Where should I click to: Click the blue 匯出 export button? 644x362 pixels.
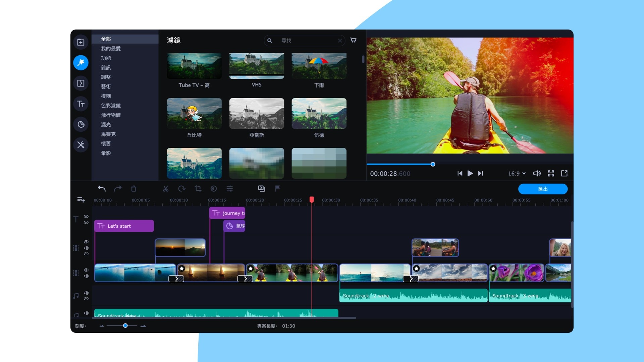[x=543, y=189]
